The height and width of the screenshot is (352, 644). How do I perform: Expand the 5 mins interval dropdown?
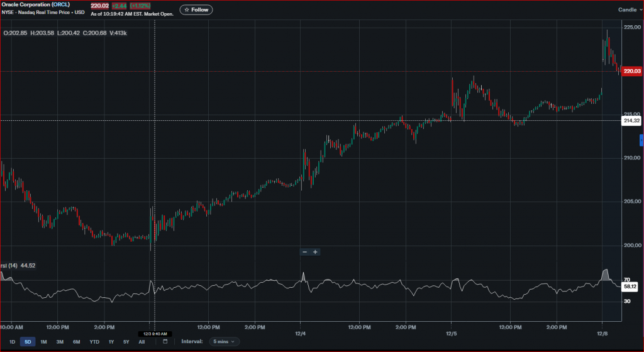(x=224, y=341)
